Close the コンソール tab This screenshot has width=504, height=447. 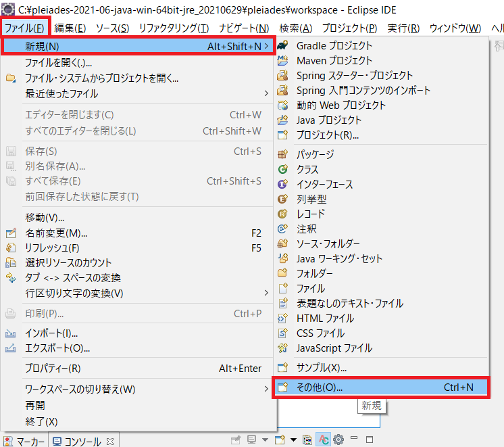tap(110, 441)
